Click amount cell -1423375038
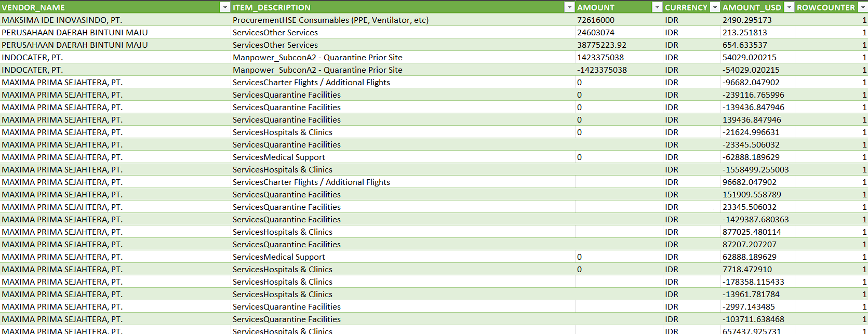The image size is (868, 334). [619, 70]
